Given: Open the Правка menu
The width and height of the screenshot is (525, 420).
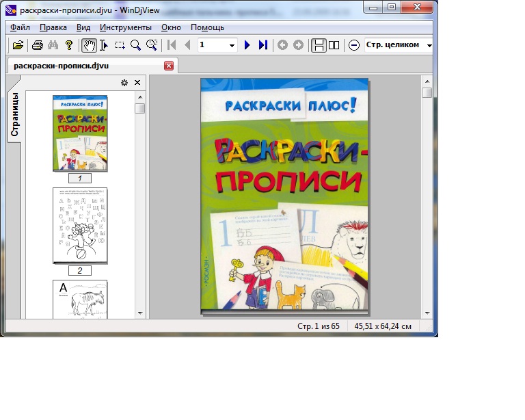Looking at the screenshot, I should pos(53,27).
